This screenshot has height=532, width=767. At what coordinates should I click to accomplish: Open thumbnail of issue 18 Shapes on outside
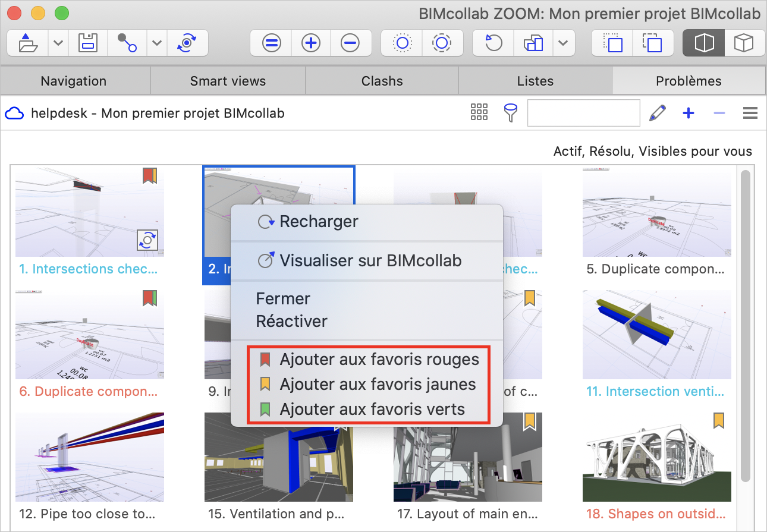[657, 457]
